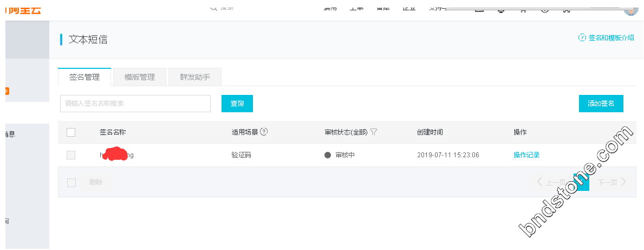Click the creation time 2019-07-11 15:23:06

coord(448,155)
